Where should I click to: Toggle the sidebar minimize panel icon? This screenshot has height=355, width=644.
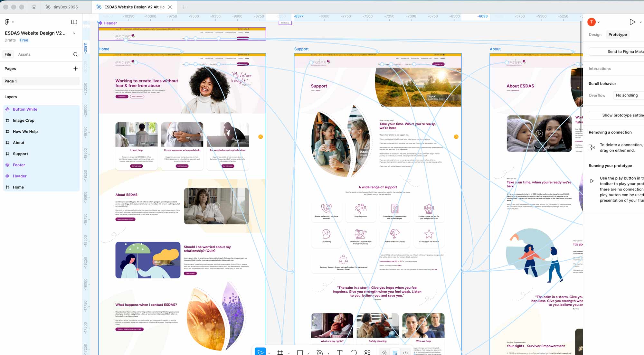[74, 22]
